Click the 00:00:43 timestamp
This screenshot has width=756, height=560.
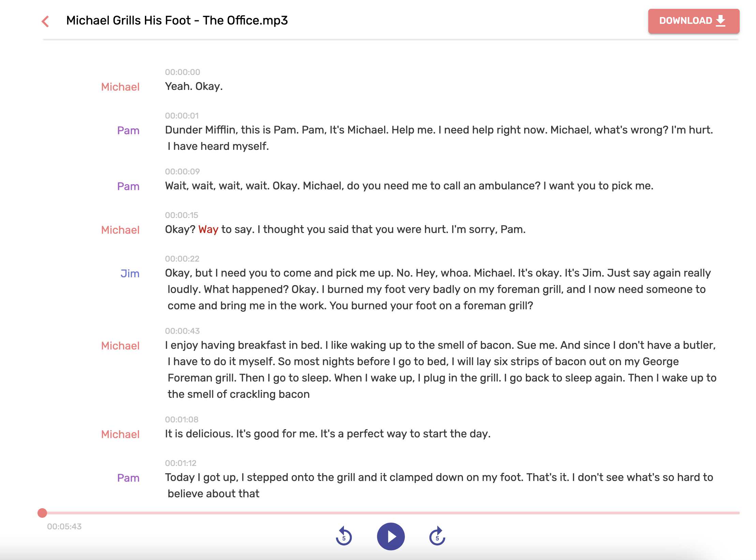point(182,331)
